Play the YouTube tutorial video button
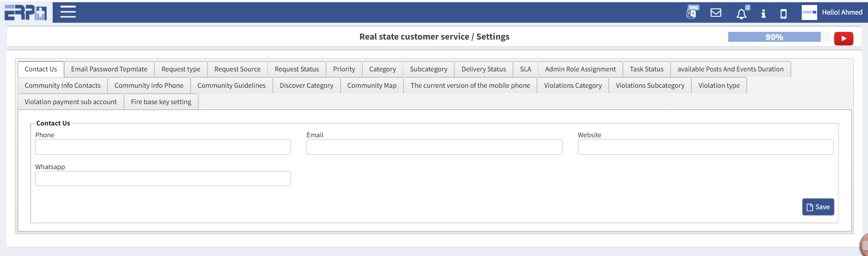 coord(843,38)
